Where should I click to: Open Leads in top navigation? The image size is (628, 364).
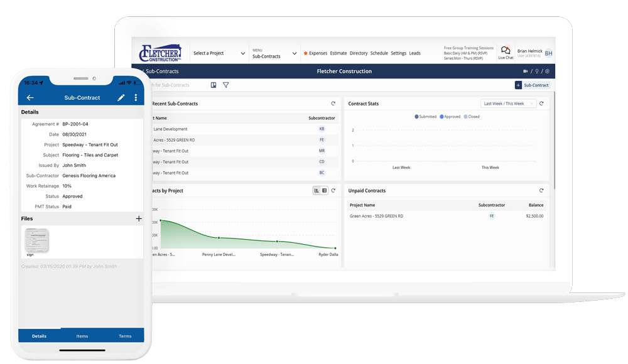[x=415, y=53]
